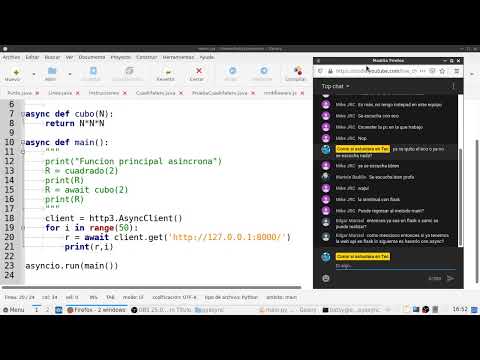
Task: Click the chat send arrow icon
Action: click(x=450, y=278)
